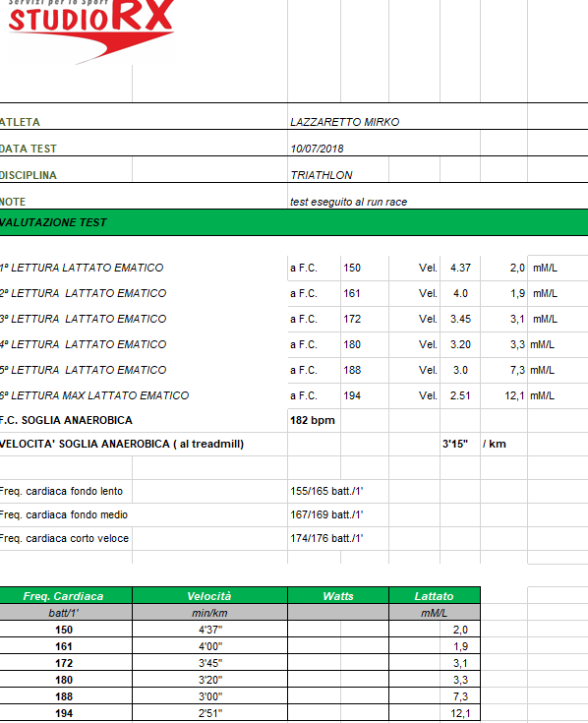Click the 174/176 batt./1' value
This screenshot has height=723, width=588.
point(326,539)
